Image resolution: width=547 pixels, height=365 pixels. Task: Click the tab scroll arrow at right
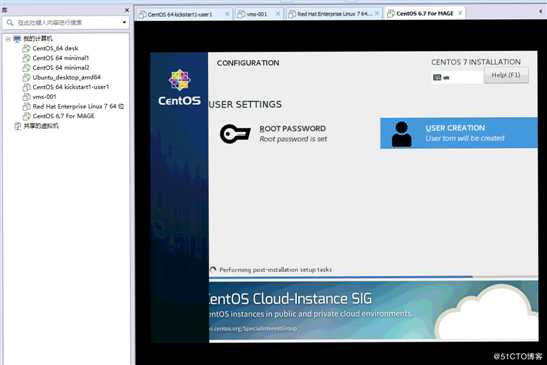[x=540, y=12]
